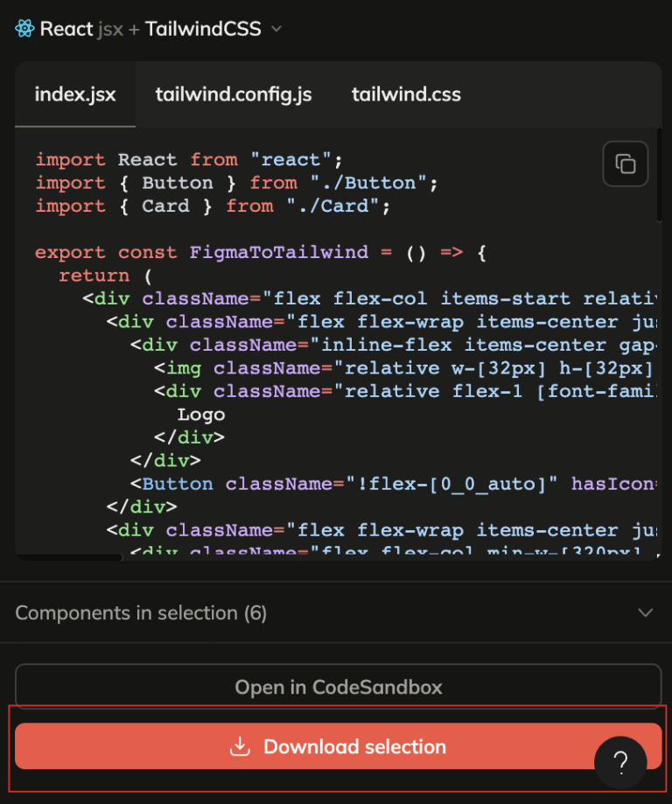Open help with the question mark icon

pyautogui.click(x=621, y=763)
